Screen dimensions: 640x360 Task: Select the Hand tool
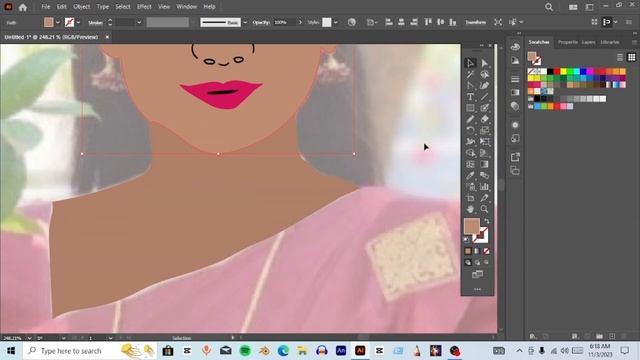coord(470,209)
